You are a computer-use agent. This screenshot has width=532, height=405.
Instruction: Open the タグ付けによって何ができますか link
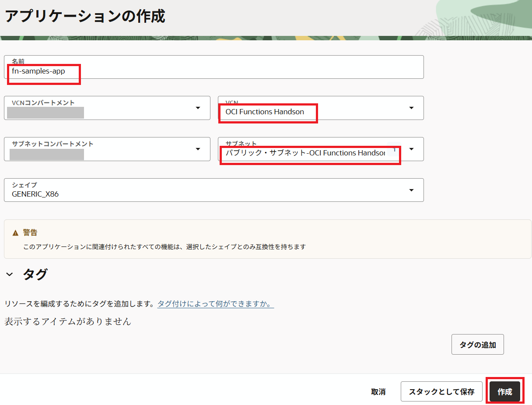tap(215, 304)
